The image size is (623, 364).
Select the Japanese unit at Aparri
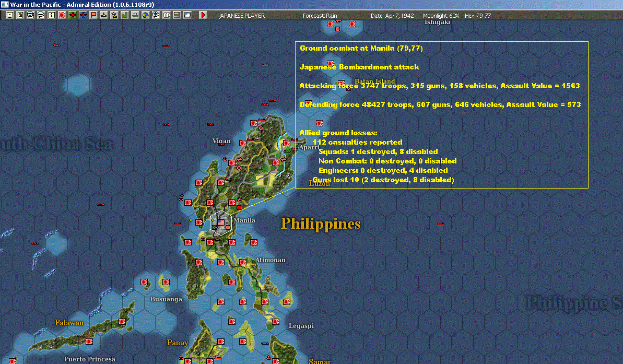pyautogui.click(x=287, y=143)
